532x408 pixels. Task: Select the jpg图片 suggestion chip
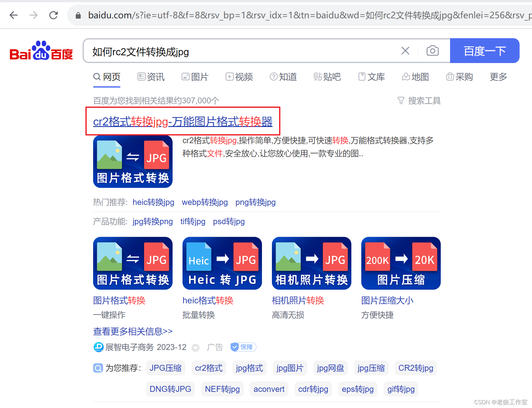point(290,368)
